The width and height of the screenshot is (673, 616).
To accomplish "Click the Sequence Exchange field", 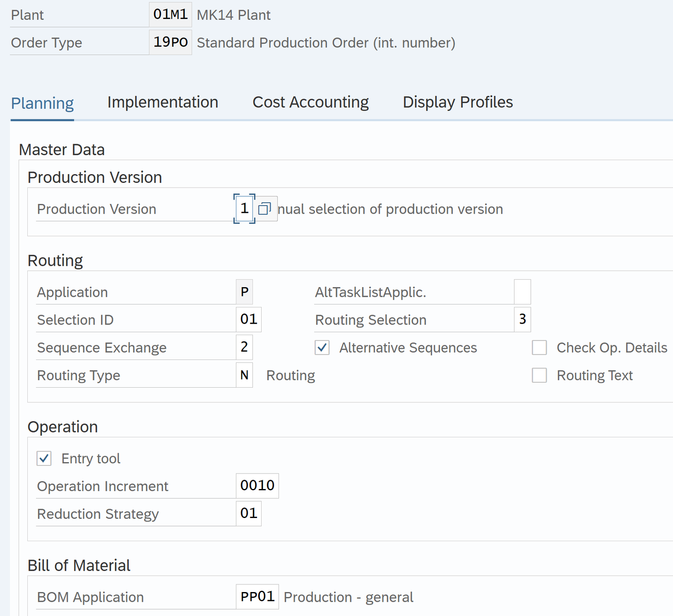I will pyautogui.click(x=244, y=347).
